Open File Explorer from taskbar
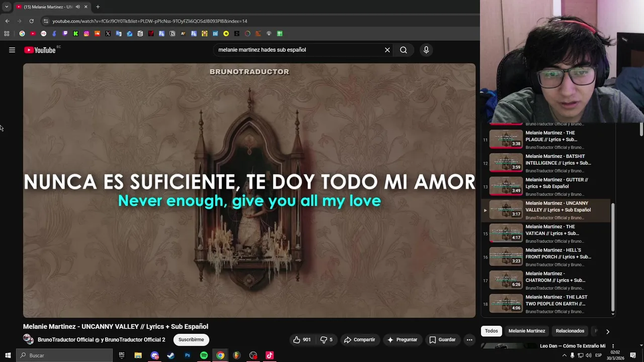The width and height of the screenshot is (644, 362). pos(138,355)
